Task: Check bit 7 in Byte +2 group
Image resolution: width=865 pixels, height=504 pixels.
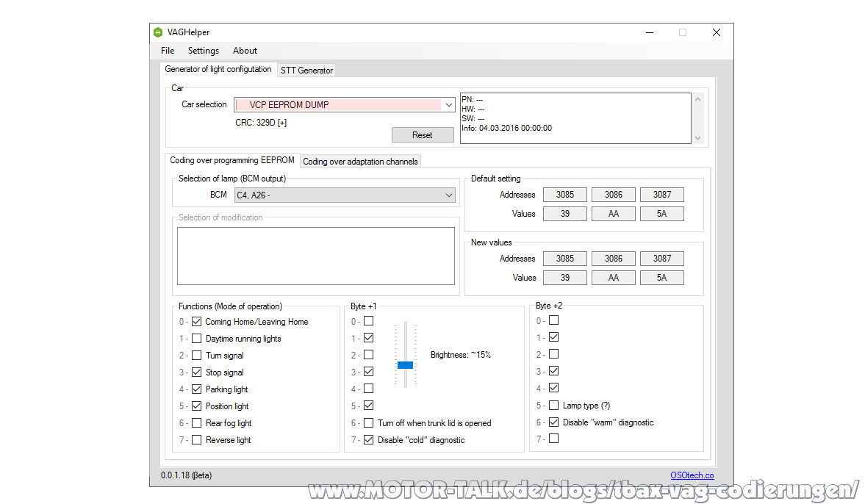Action: click(554, 439)
